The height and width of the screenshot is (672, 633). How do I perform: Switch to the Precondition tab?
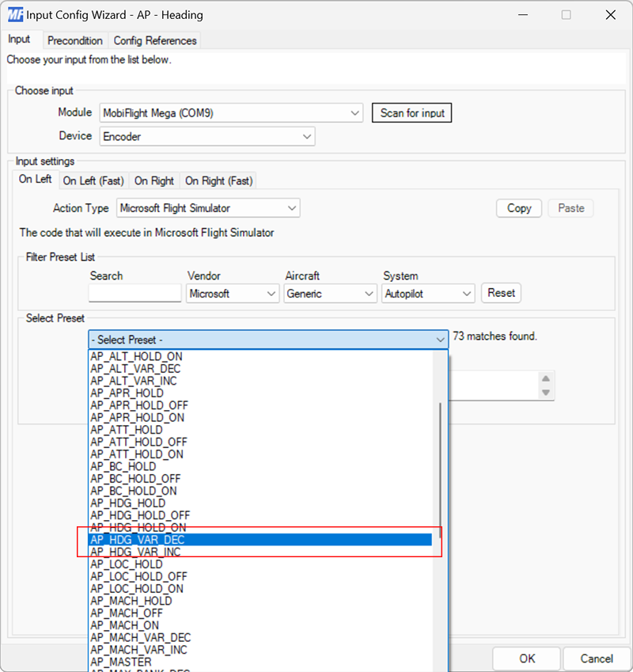coord(75,40)
